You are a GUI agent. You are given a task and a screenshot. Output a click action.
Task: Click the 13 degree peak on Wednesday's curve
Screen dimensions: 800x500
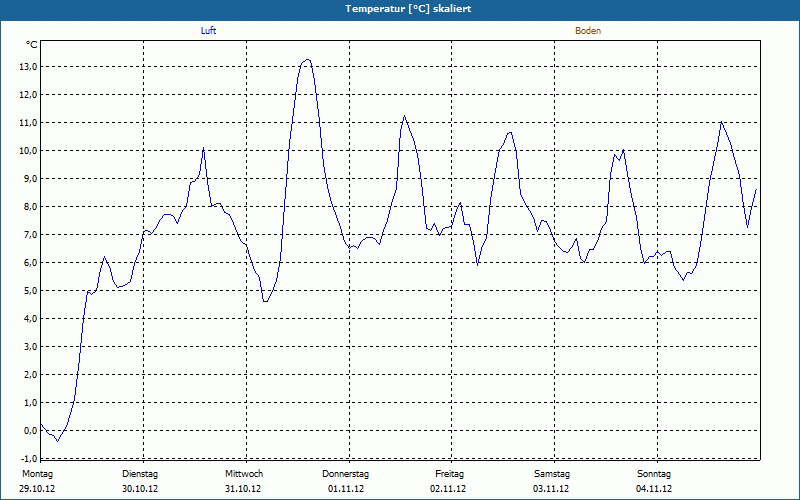tap(307, 60)
